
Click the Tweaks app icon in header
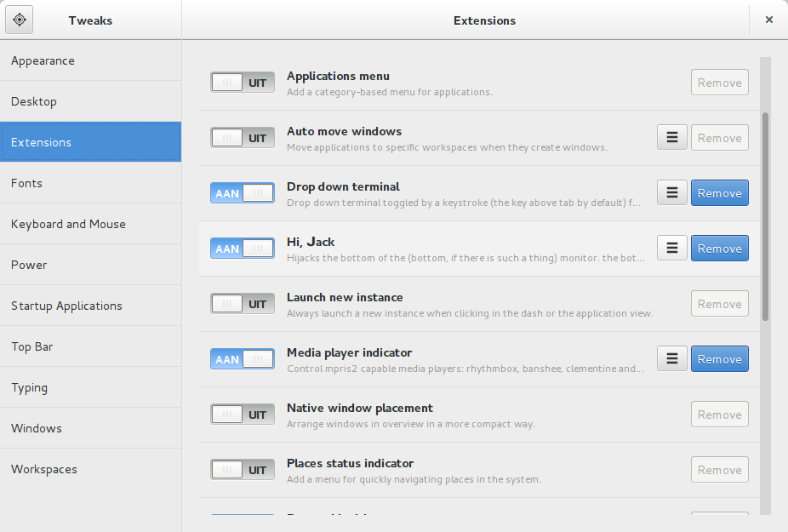(x=20, y=20)
